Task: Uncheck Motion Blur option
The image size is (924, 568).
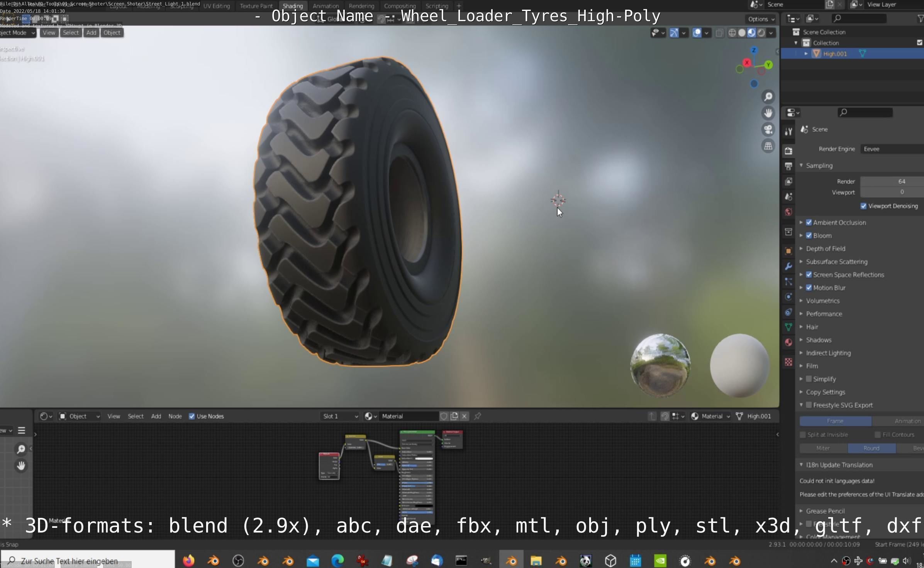Action: (809, 288)
